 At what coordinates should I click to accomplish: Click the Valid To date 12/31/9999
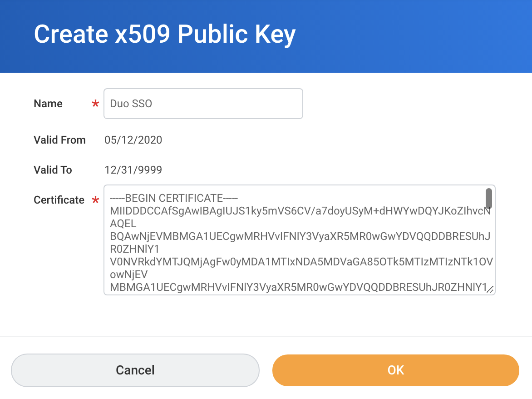[133, 170]
